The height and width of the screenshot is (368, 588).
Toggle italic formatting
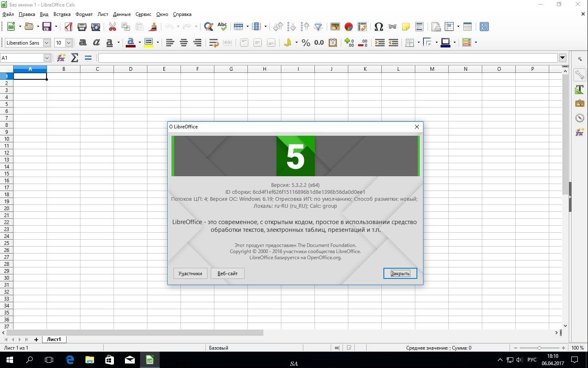(x=96, y=43)
